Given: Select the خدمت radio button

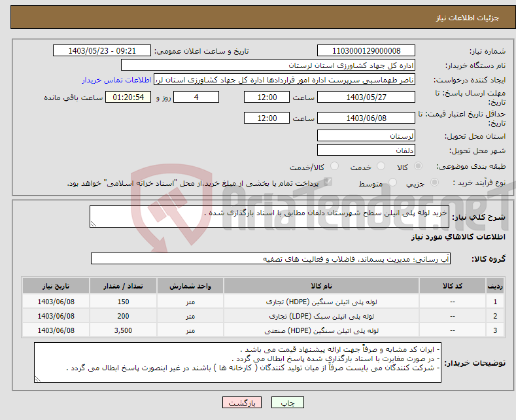Looking at the screenshot, I should click(x=381, y=166).
